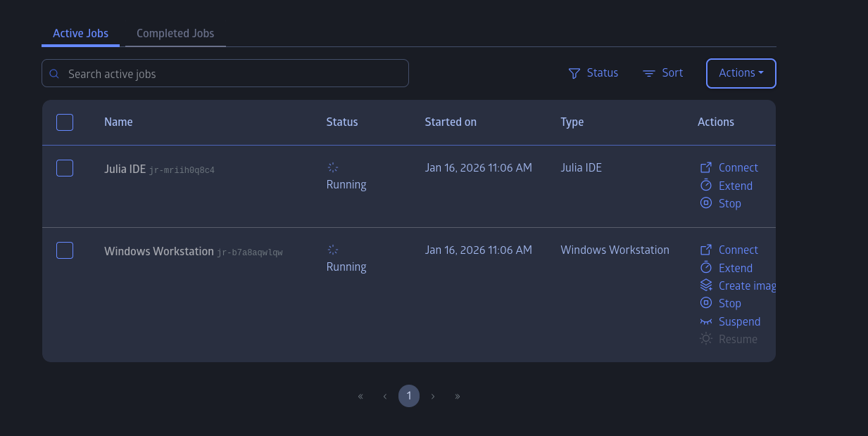The image size is (868, 436).
Task: Toggle the select-all jobs header checkbox
Action: point(65,122)
